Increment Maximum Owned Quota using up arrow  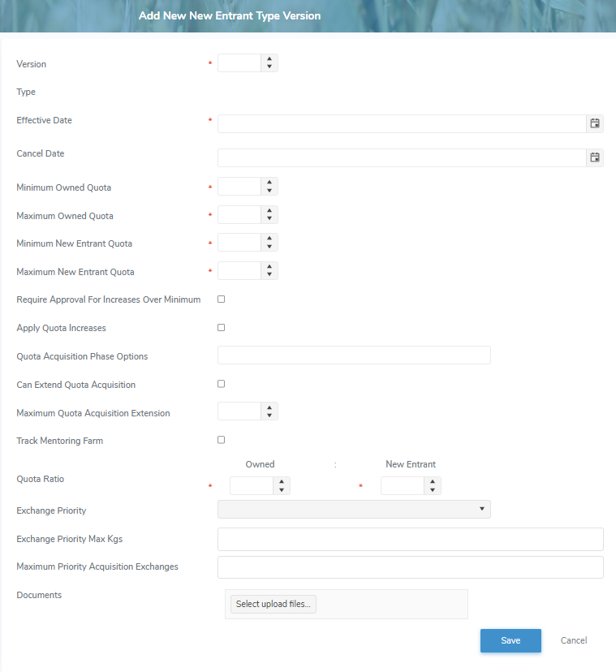click(x=271, y=210)
